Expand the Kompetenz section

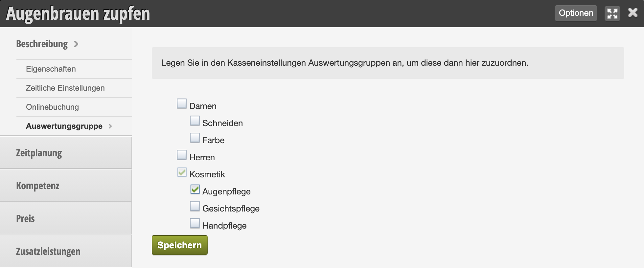point(66,186)
